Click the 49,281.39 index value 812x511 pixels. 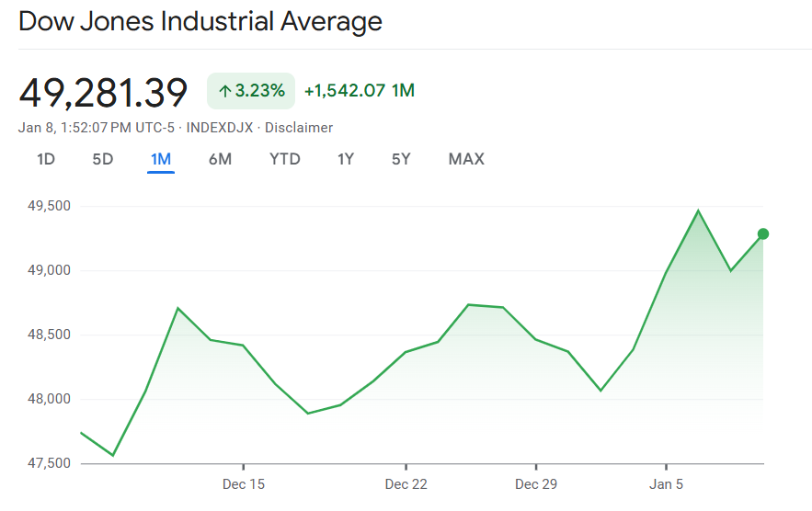(103, 92)
